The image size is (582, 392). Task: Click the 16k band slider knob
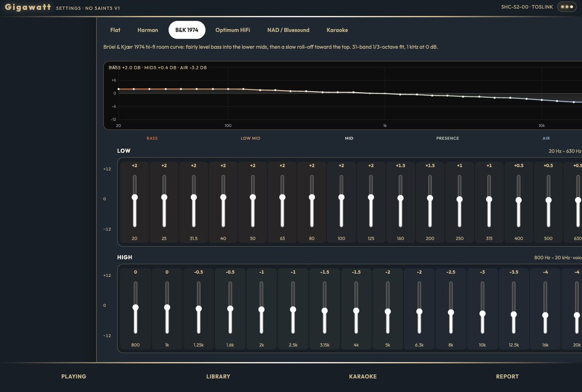[545, 315]
